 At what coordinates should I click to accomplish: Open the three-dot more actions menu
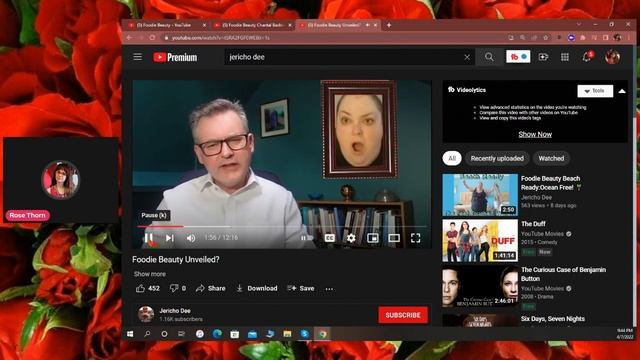pos(329,289)
